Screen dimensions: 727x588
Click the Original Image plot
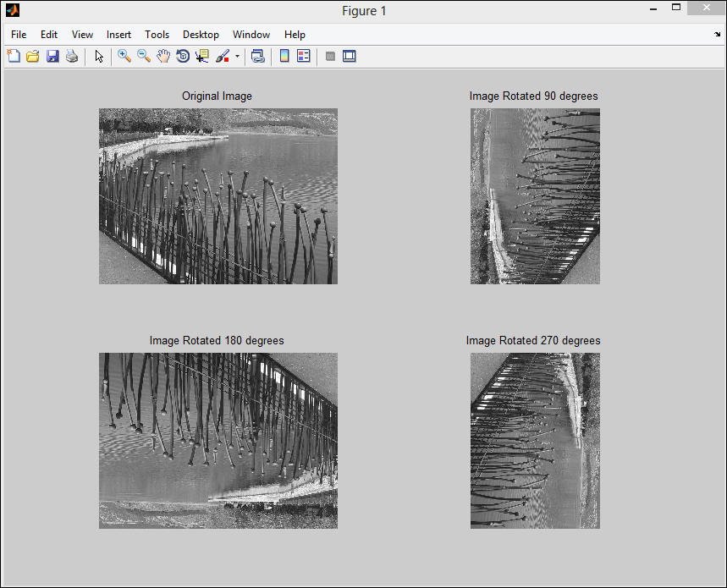coord(218,196)
